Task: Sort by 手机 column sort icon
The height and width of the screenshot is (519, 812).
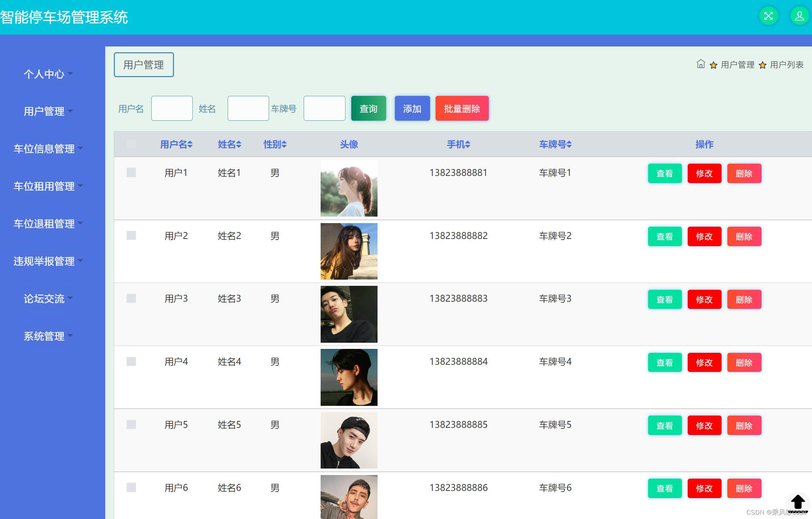Action: tap(468, 145)
